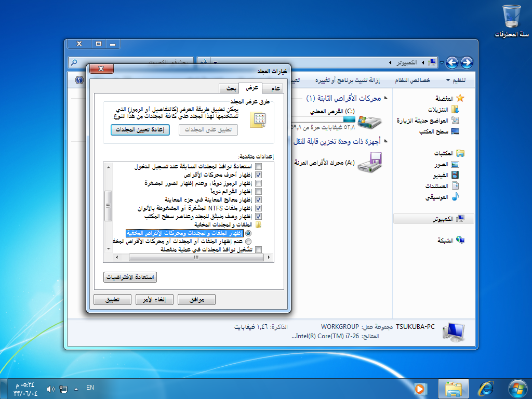
Task: Click scroll down arrow in advanced settings list
Action: [109, 249]
